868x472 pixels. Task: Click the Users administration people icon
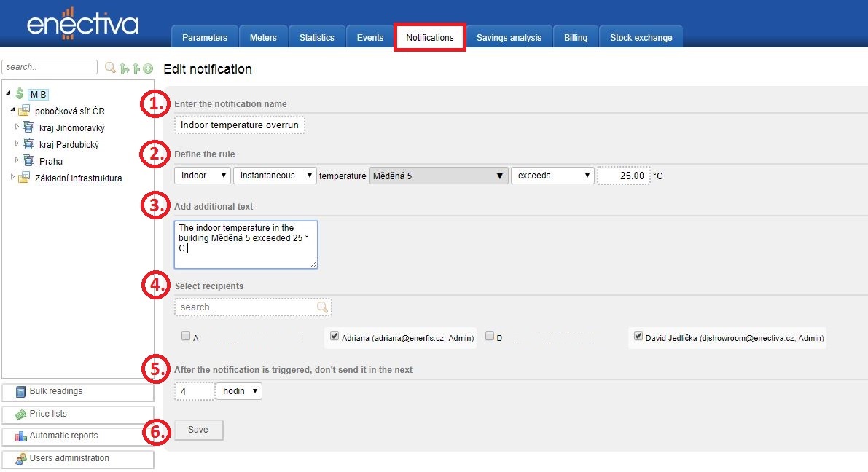(20, 459)
